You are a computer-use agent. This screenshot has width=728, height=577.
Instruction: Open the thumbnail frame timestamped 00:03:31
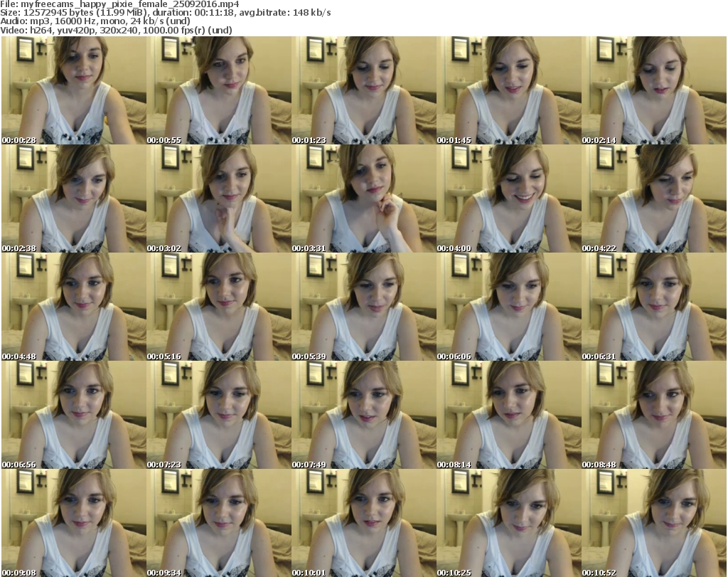click(363, 198)
